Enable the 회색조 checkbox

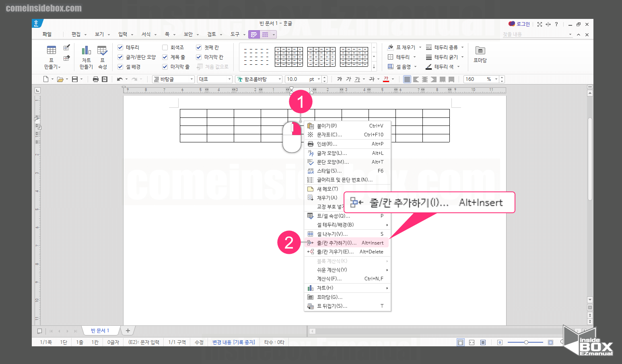pos(165,47)
